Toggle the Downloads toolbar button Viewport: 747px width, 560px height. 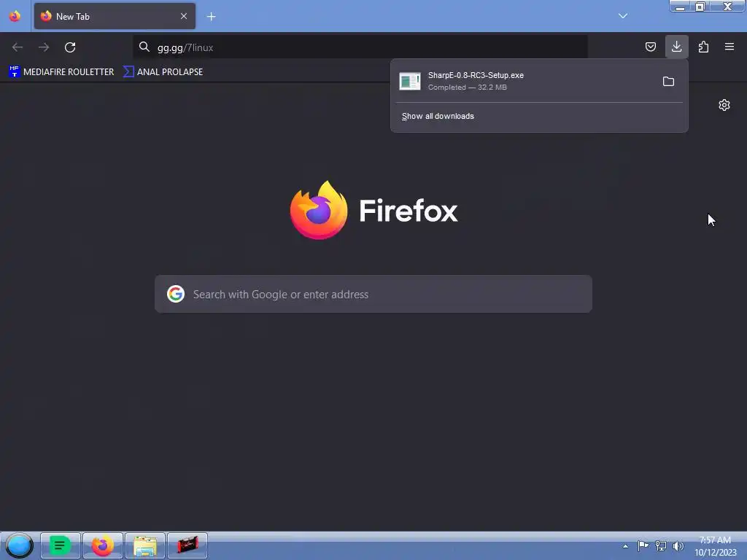(x=676, y=47)
